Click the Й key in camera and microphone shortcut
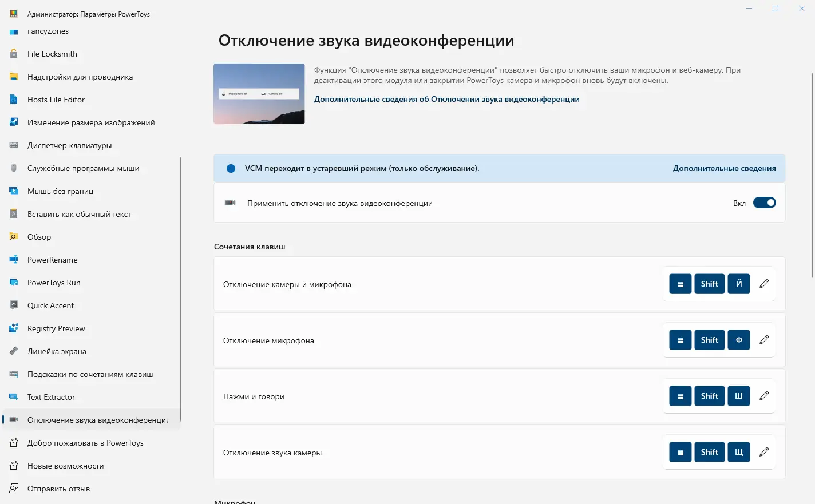 (739, 284)
